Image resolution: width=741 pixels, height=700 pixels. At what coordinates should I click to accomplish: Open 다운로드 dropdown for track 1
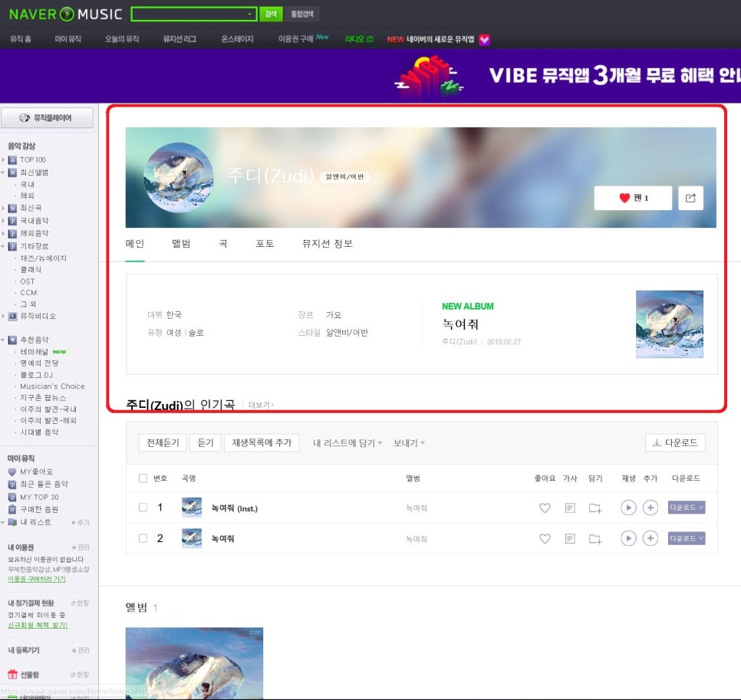687,508
